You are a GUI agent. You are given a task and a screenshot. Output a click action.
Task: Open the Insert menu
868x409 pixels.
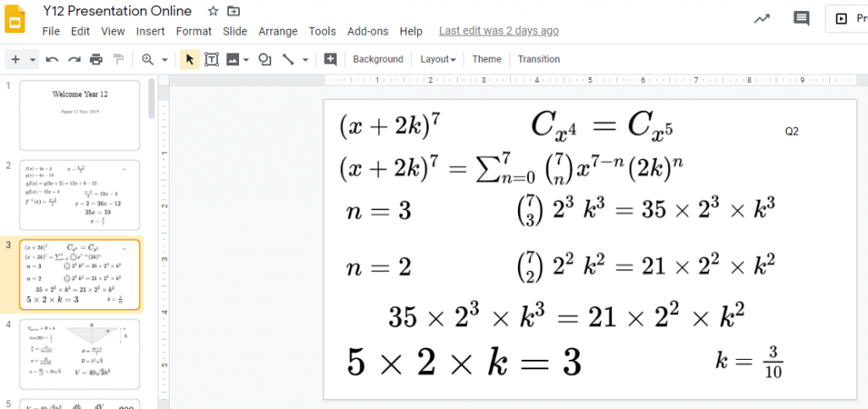pyautogui.click(x=150, y=31)
